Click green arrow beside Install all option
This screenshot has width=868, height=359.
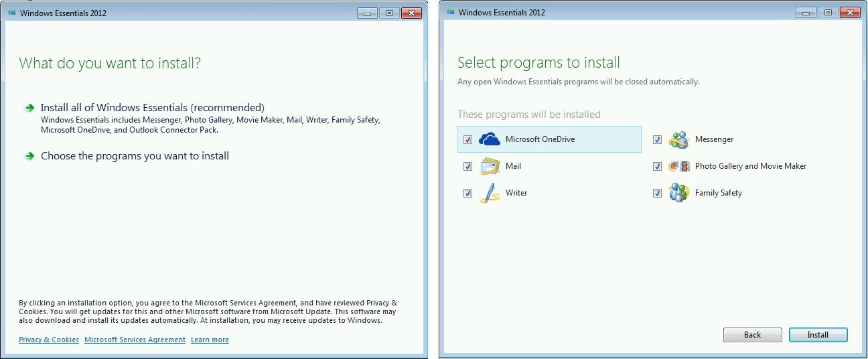click(x=29, y=108)
